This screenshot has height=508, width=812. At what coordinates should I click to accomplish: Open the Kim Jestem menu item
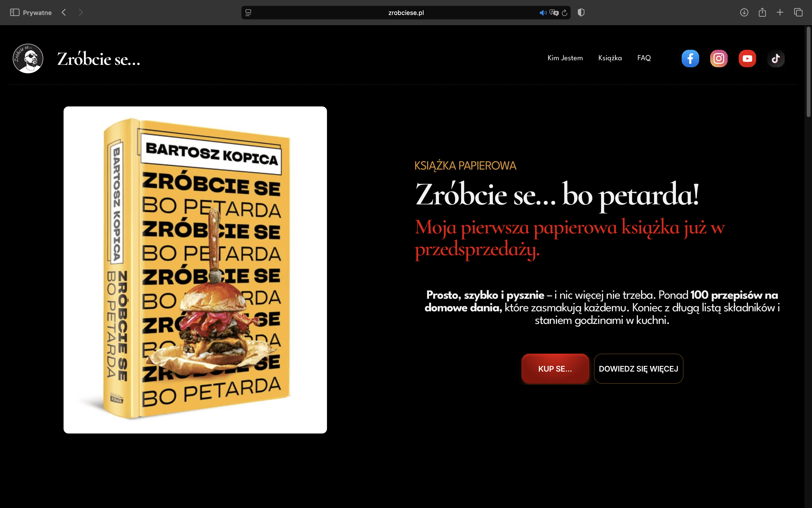[565, 58]
